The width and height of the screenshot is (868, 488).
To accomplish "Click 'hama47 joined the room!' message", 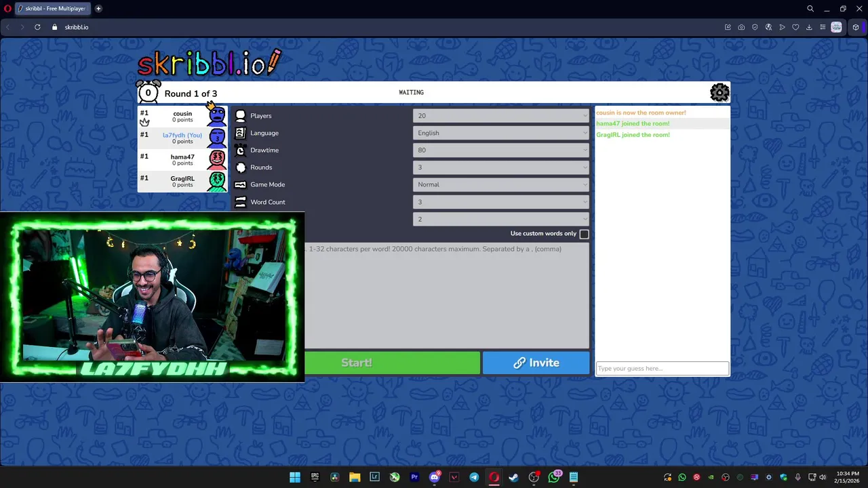I will [x=633, y=123].
